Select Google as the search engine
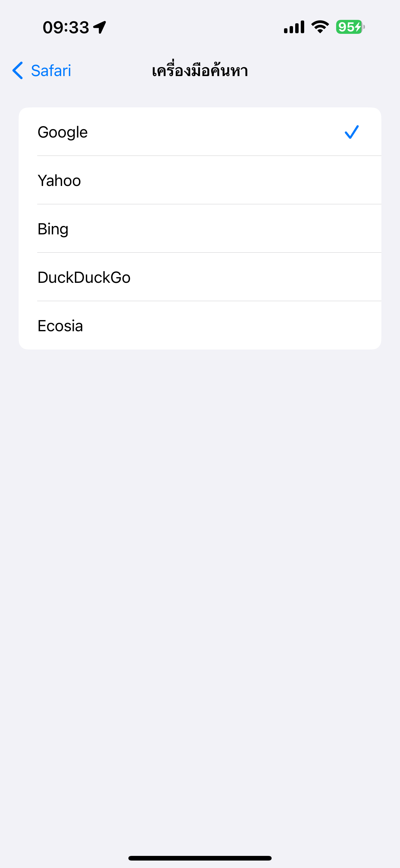The image size is (400, 868). pyautogui.click(x=63, y=132)
